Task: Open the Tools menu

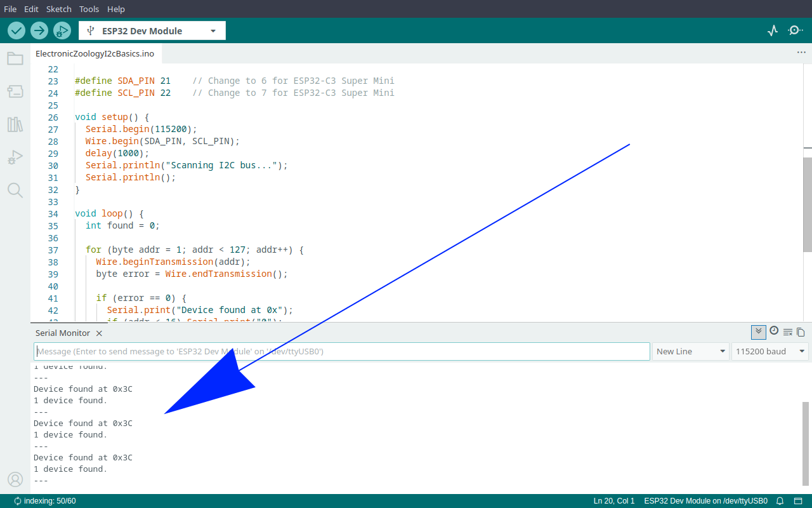Action: [89, 9]
